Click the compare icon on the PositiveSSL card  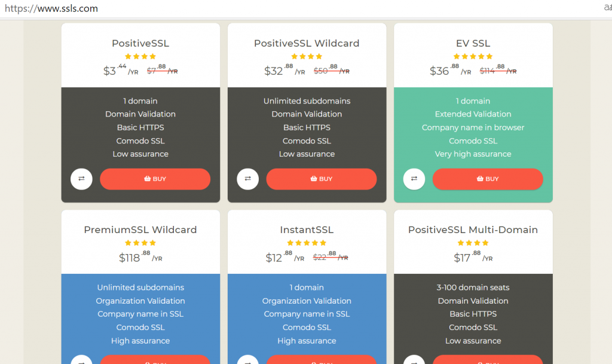click(x=81, y=179)
